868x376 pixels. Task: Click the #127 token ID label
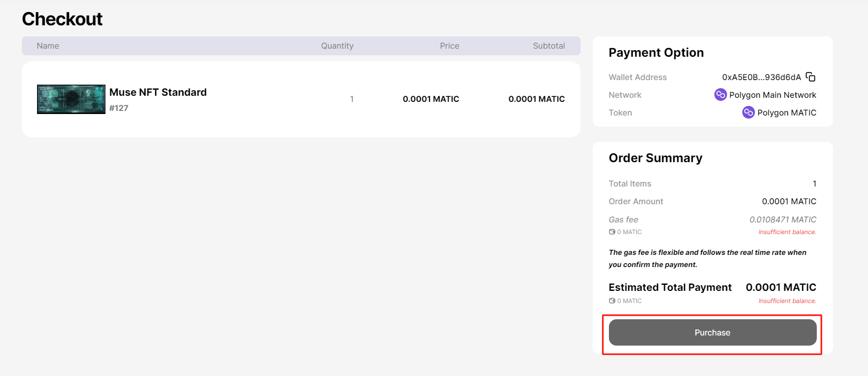[119, 108]
